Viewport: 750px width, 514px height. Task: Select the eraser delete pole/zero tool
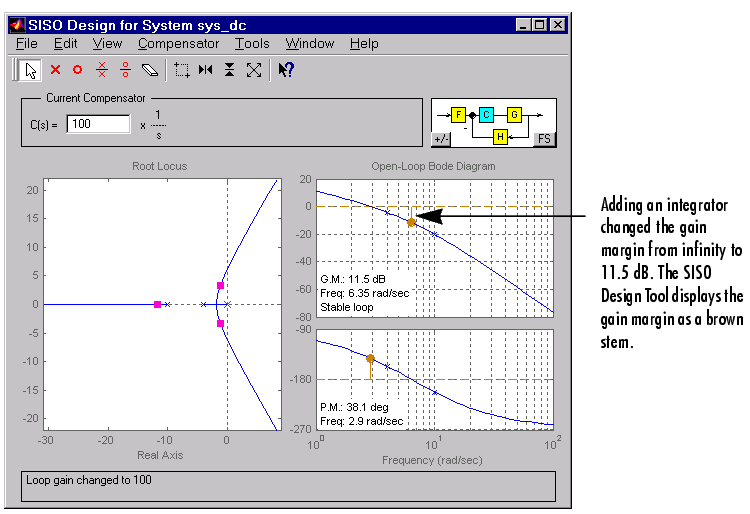pyautogui.click(x=150, y=70)
